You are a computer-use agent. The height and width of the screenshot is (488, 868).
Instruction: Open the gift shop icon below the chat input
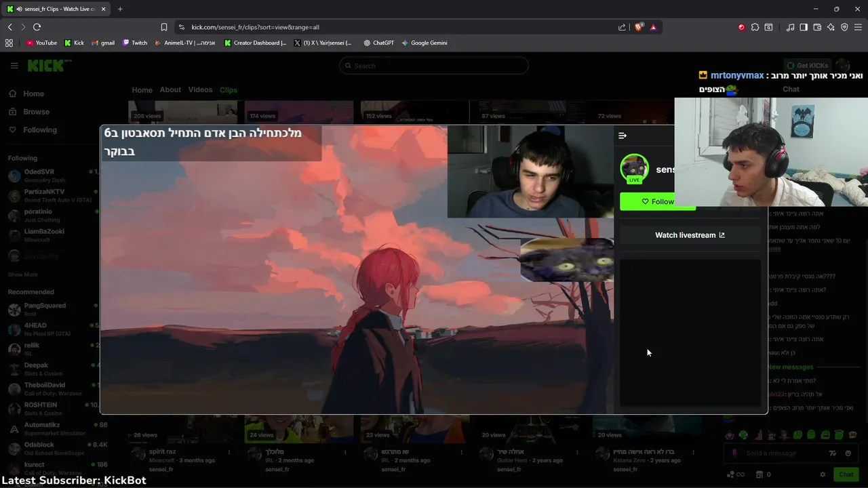coord(759,474)
